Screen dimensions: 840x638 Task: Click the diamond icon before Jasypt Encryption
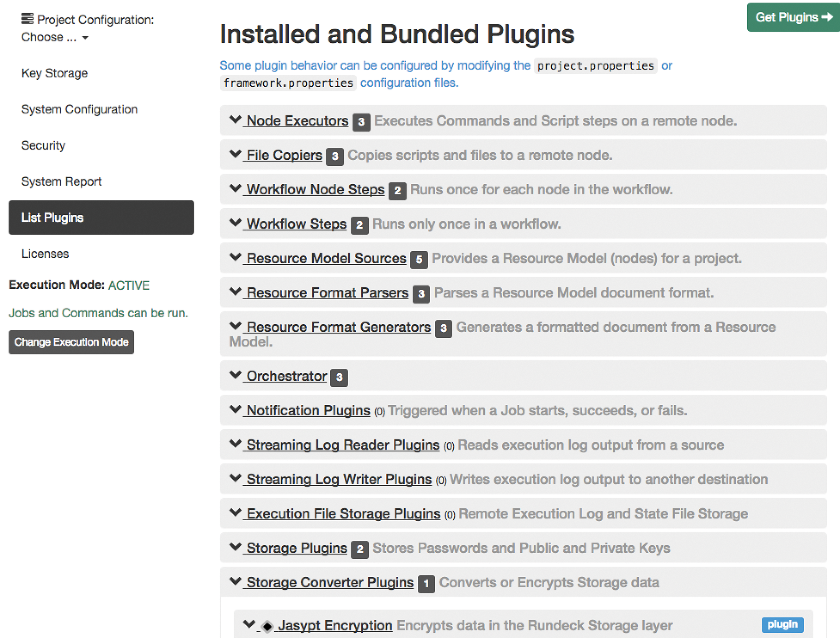(267, 625)
